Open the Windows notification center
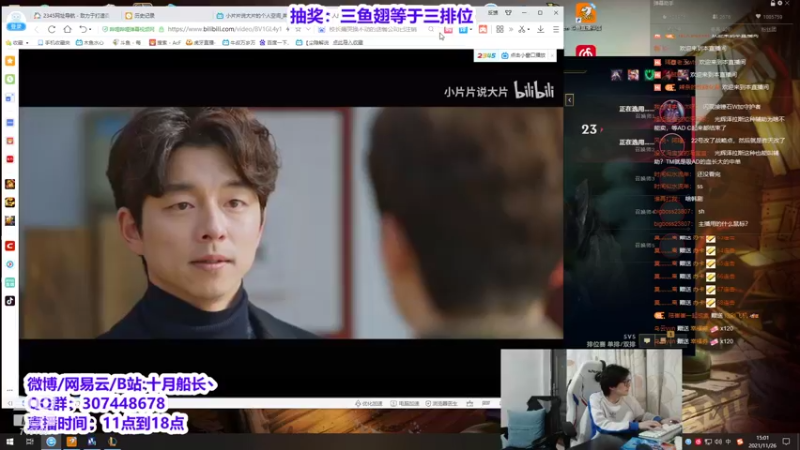Image resolution: width=800 pixels, height=450 pixels. pyautogui.click(x=786, y=442)
